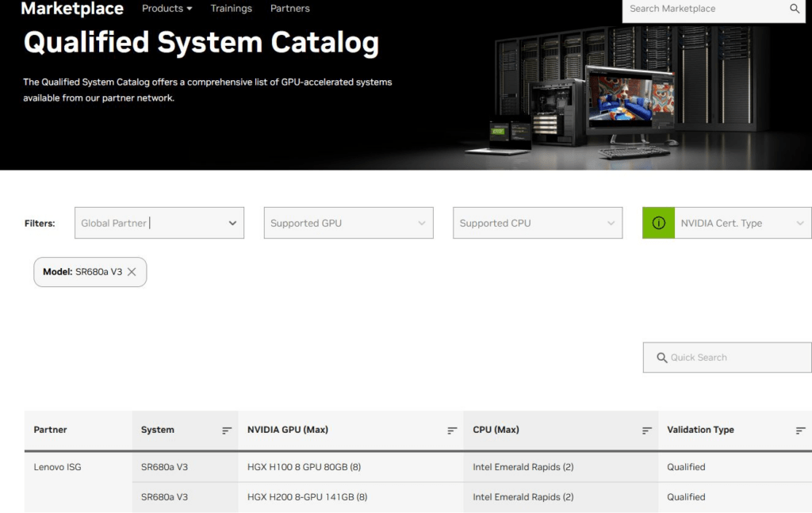Open the Supported GPU filter dropdown
This screenshot has height=513, width=812.
tap(349, 223)
